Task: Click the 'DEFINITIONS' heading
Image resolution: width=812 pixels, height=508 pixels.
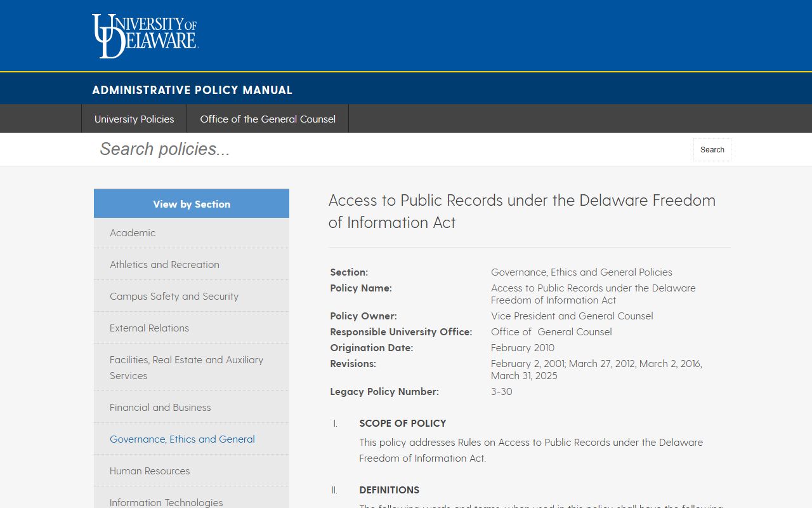Action: click(390, 490)
